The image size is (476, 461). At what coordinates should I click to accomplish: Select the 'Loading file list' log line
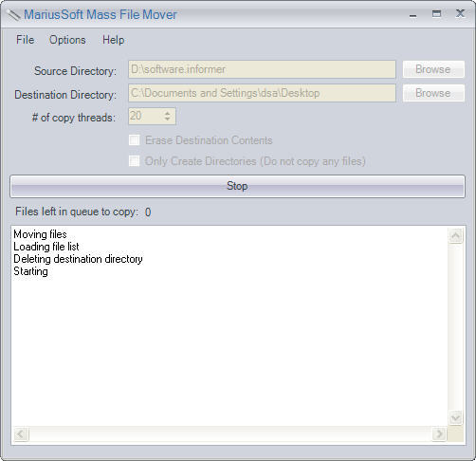[x=46, y=247]
